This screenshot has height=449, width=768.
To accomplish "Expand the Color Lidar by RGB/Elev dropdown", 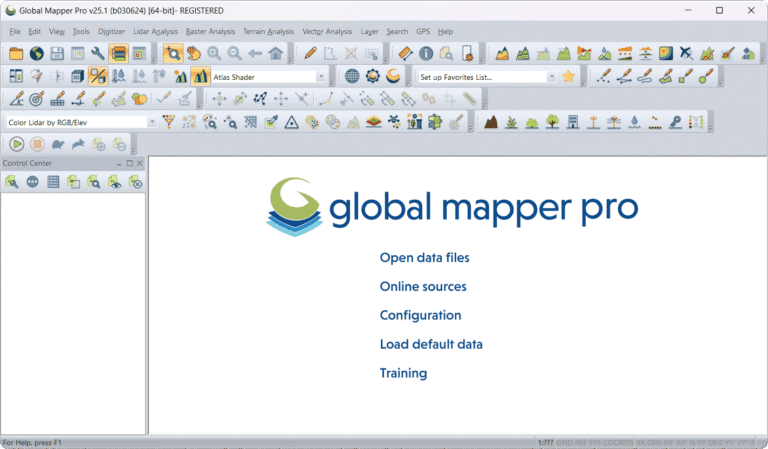I will coord(152,122).
